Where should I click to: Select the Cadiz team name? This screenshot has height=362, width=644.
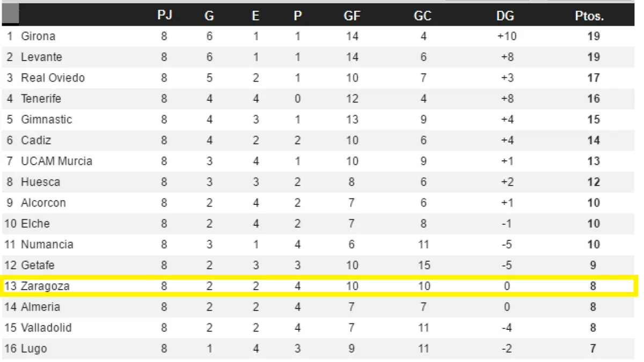coord(36,141)
